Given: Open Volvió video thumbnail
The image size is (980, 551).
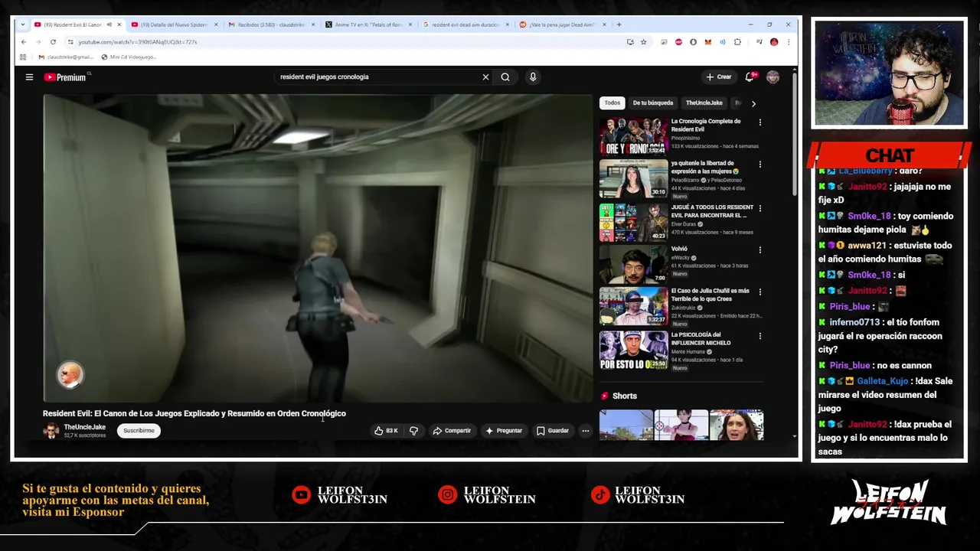Looking at the screenshot, I should point(633,264).
